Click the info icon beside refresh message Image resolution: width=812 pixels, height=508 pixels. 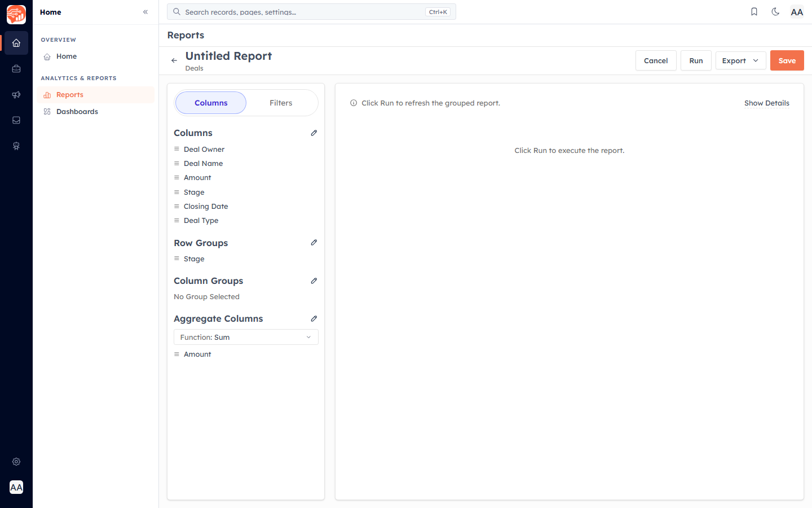(354, 103)
